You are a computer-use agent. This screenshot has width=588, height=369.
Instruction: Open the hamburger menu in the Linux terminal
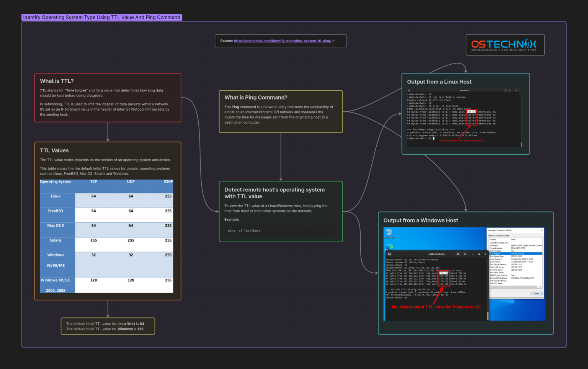[509, 90]
